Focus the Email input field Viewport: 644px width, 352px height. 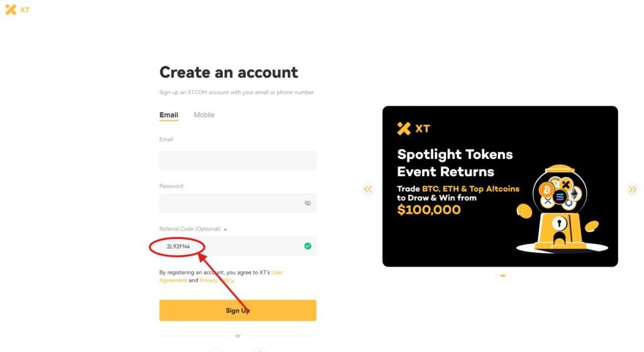click(x=238, y=160)
